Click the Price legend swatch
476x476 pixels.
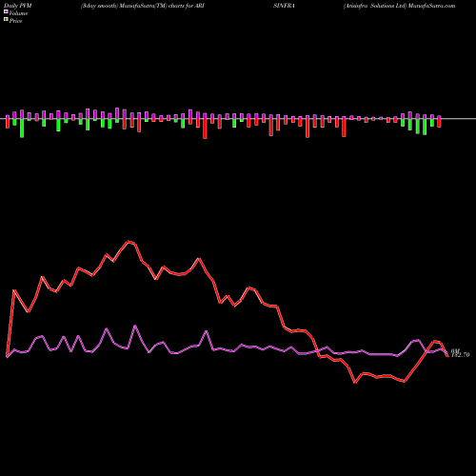coord(6,20)
